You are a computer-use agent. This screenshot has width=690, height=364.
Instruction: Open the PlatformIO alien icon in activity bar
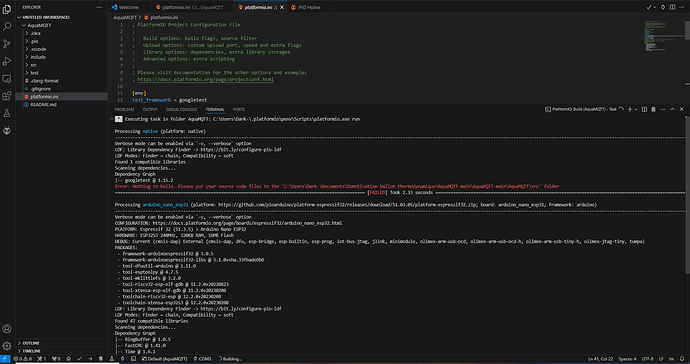pos(7,130)
